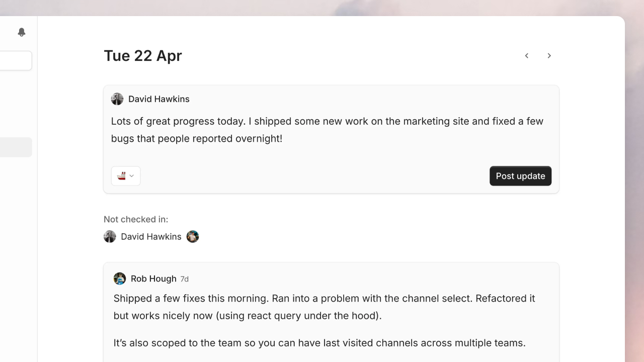This screenshot has height=362, width=644.
Task: Click the second avatar next to David Hawkins
Action: [193, 236]
